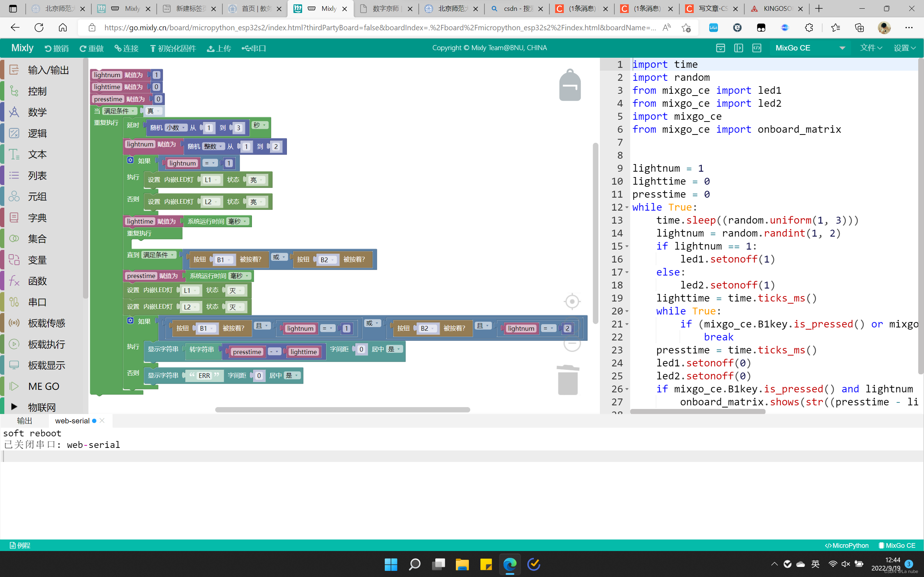Open the 文件 menu

[x=871, y=48]
